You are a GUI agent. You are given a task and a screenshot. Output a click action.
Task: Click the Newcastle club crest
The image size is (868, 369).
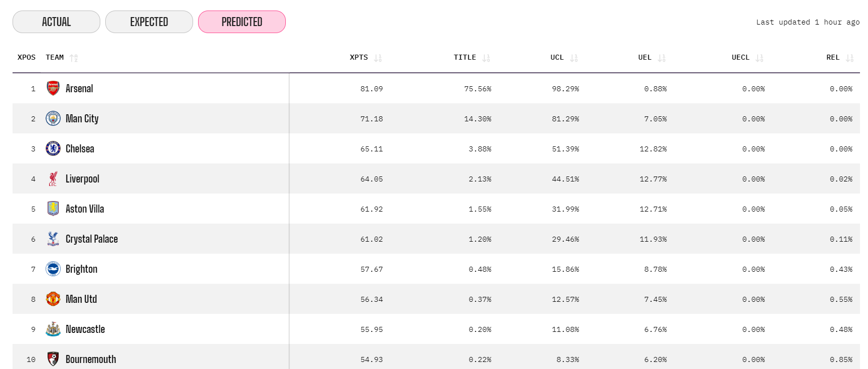click(x=53, y=329)
